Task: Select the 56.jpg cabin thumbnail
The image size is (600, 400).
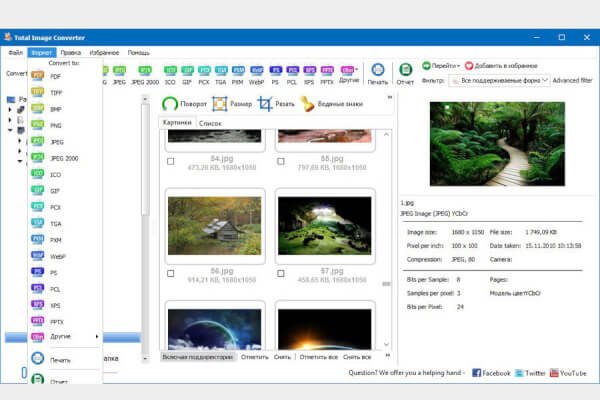Action: point(215,226)
